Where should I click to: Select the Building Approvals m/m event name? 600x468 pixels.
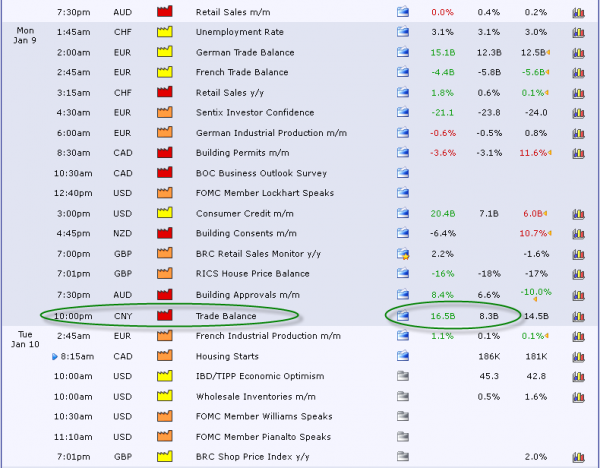(x=247, y=295)
